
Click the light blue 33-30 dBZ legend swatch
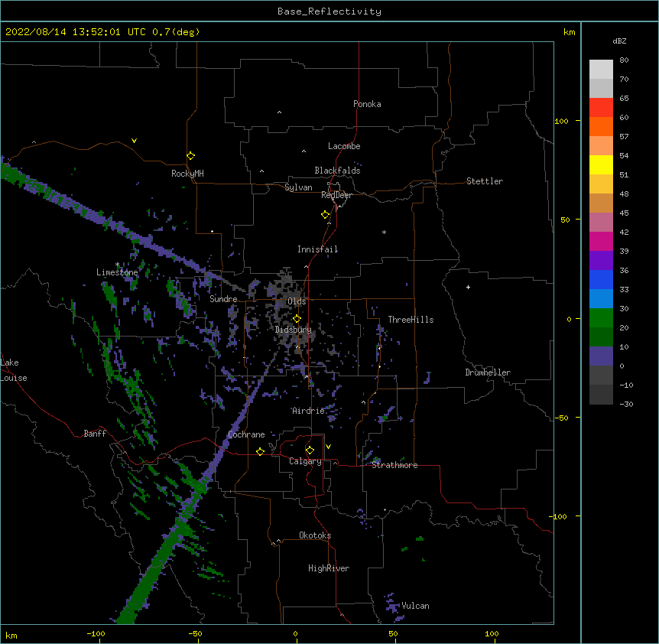(601, 298)
